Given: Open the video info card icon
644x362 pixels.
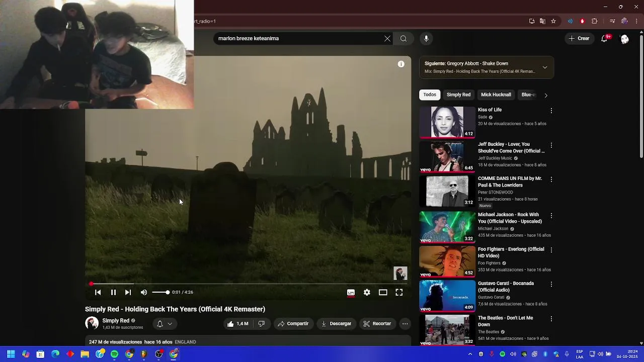Looking at the screenshot, I should (401, 64).
